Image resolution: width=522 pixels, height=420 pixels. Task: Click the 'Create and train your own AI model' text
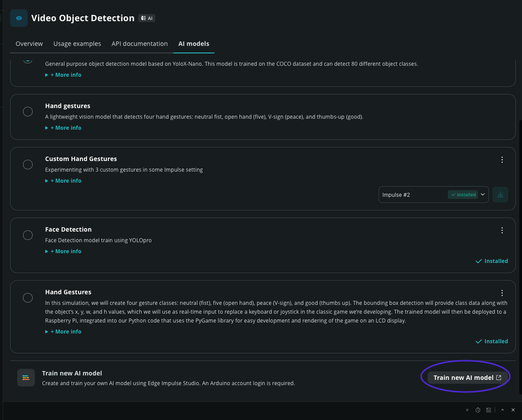pyautogui.click(x=169, y=383)
